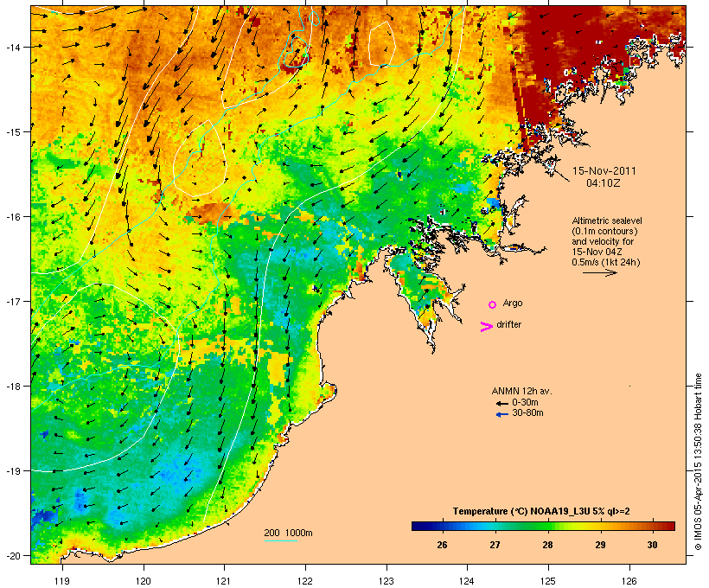Image resolution: width=709 pixels, height=588 pixels.
Task: Select the time label 04:10Z
Action: tap(604, 183)
